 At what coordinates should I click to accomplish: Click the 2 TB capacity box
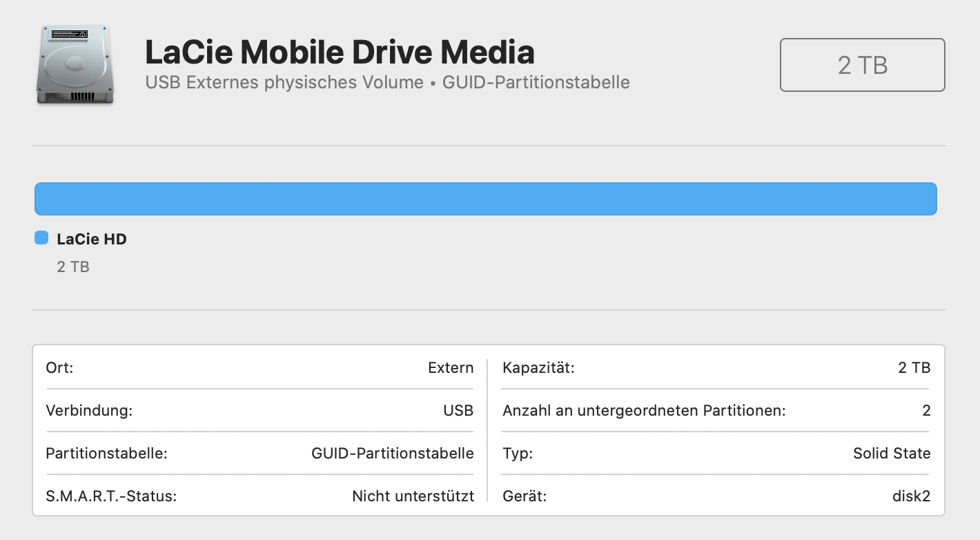(862, 65)
